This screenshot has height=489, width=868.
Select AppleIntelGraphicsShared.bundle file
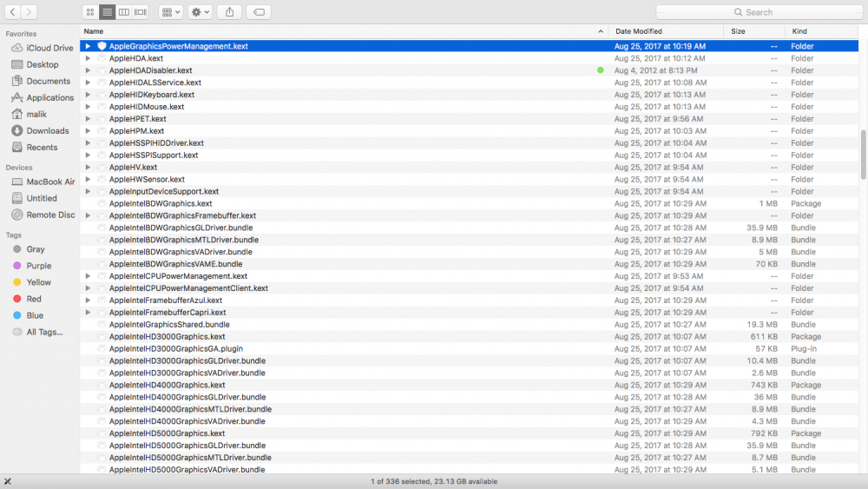(470, 325)
